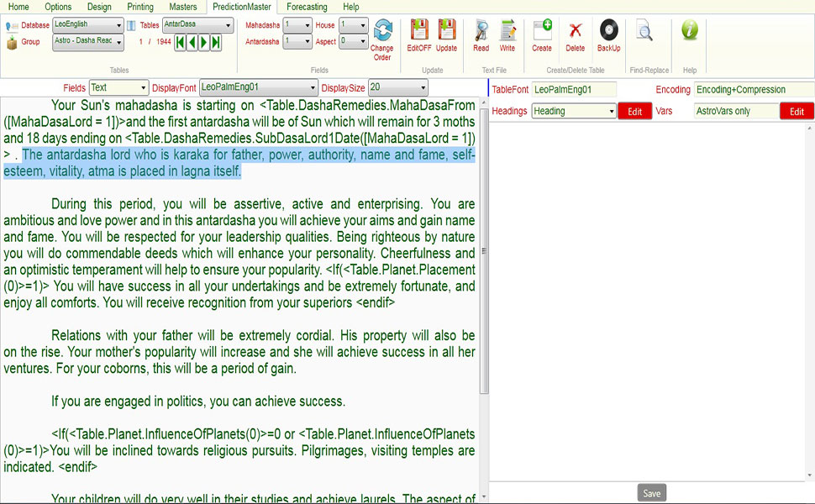Expand the Antardasha number dropdown
The height and width of the screenshot is (504, 815).
pyautogui.click(x=297, y=41)
